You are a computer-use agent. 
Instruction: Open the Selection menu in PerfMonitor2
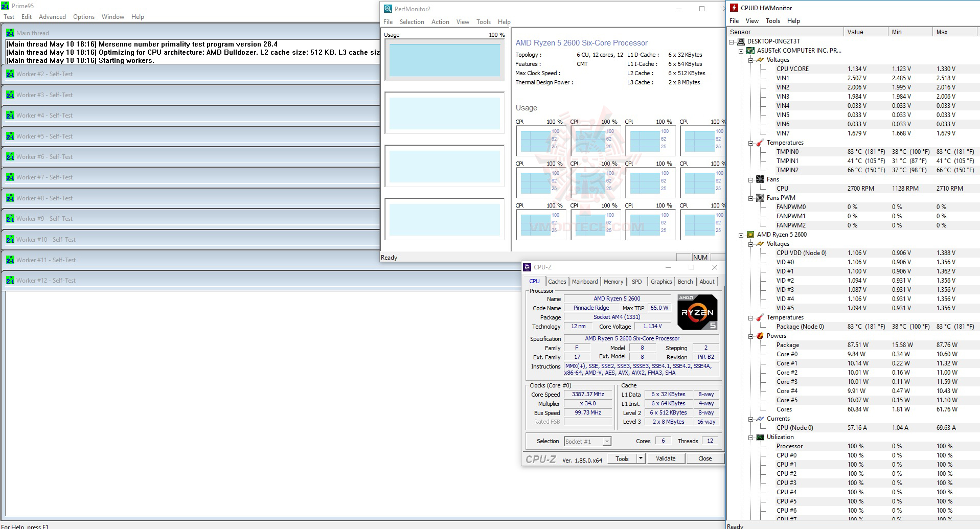[412, 22]
